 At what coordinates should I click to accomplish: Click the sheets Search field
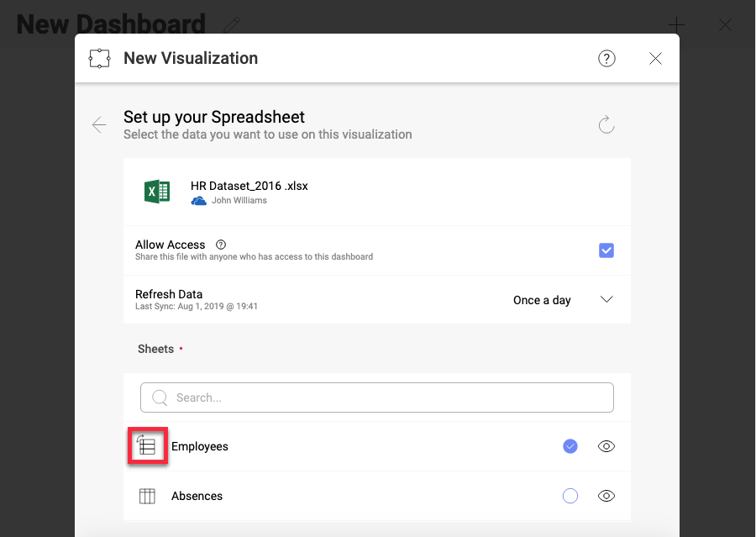coord(377,397)
